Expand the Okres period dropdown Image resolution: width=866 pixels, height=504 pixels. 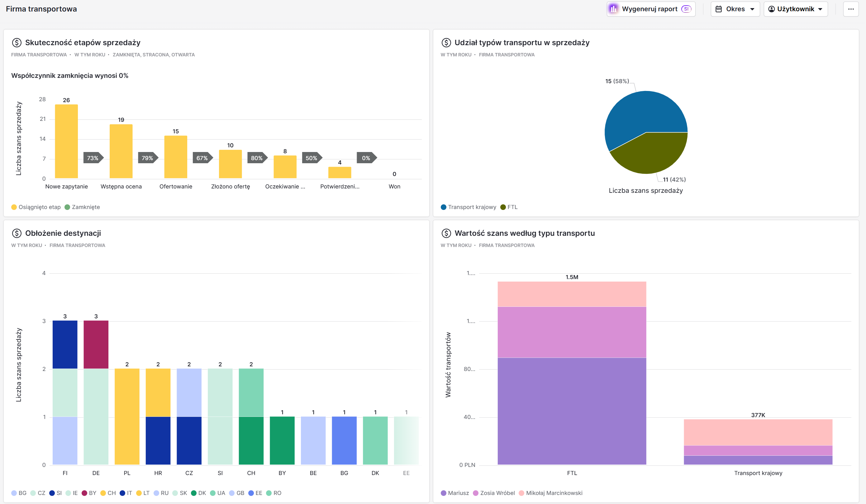coord(735,9)
